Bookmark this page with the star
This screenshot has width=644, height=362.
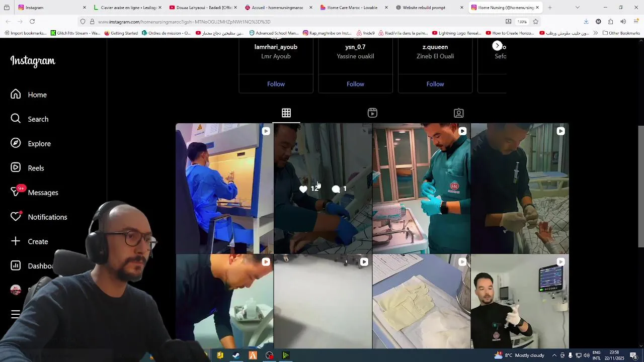pos(535,22)
